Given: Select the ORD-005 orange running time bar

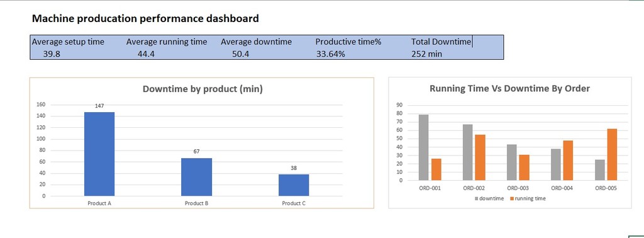Looking at the screenshot, I should point(611,154).
